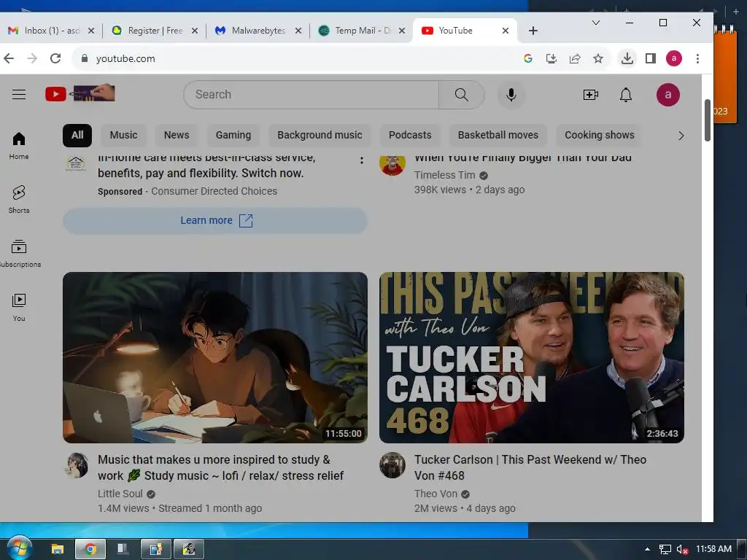Click Chrome icon in taskbar
747x560 pixels.
tap(90, 549)
